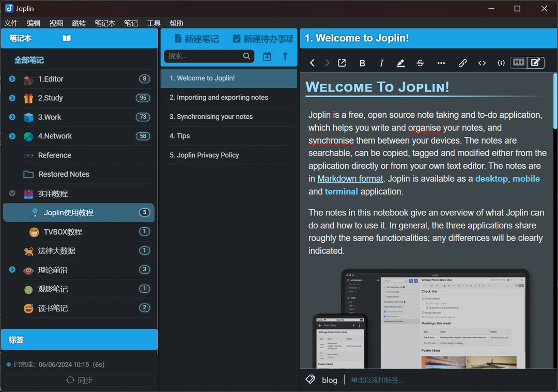Click the Bold formatting icon
This screenshot has width=558, height=392.
tap(362, 63)
